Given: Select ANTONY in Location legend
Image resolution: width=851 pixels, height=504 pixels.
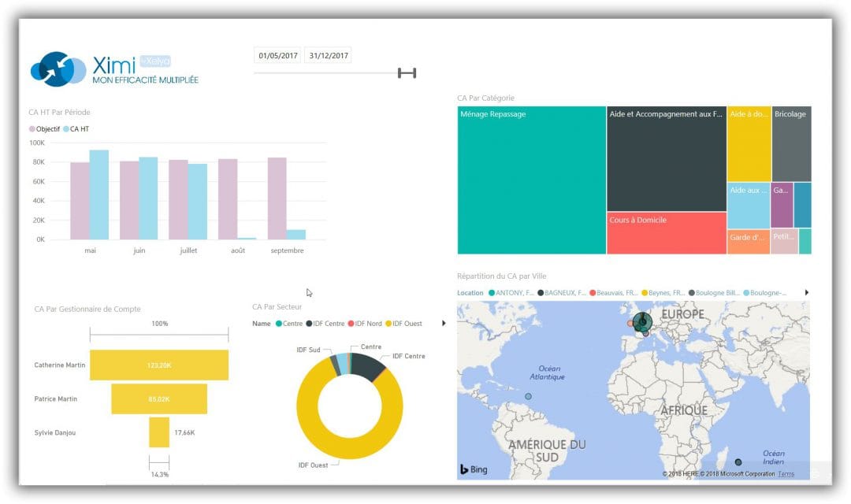Looking at the screenshot, I should 511,293.
